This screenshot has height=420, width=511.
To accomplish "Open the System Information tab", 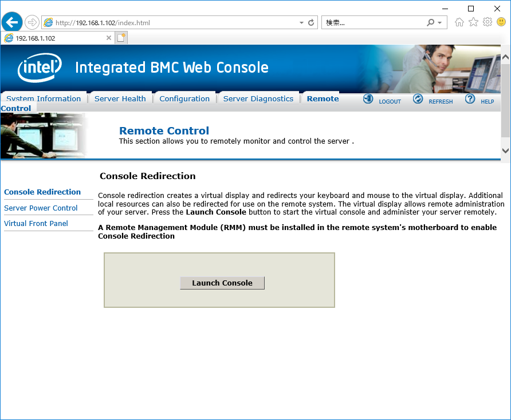I will (x=44, y=98).
